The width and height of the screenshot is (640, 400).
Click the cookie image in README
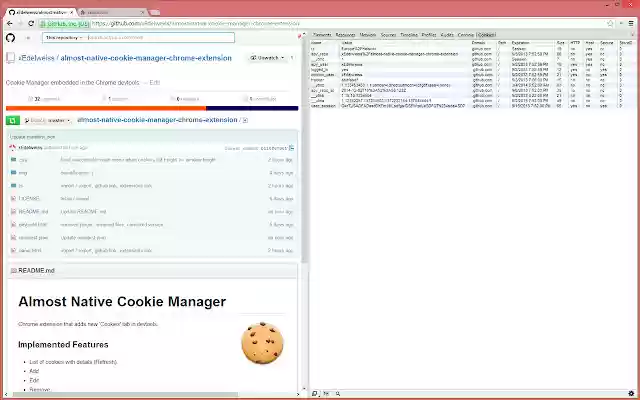pos(262,343)
